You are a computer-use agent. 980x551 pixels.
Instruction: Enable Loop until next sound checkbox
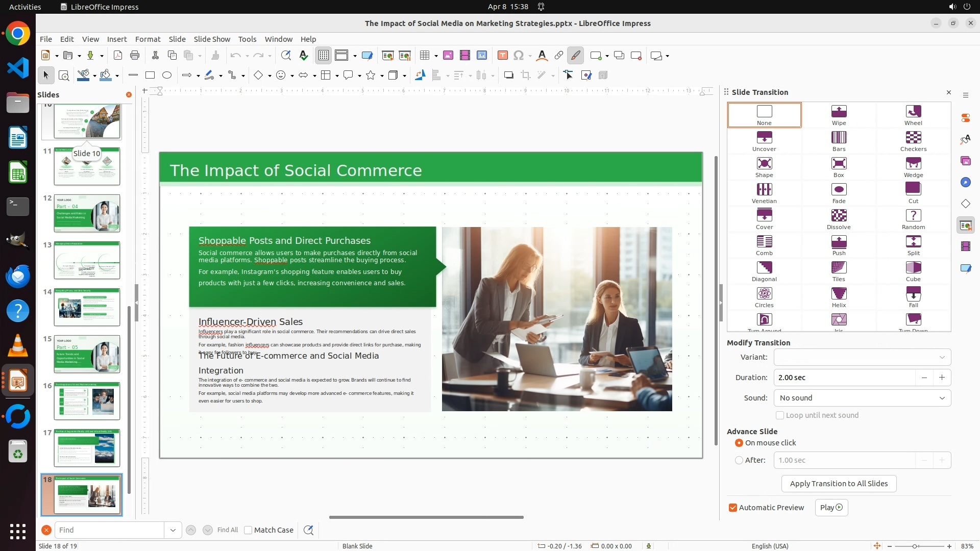coord(780,415)
